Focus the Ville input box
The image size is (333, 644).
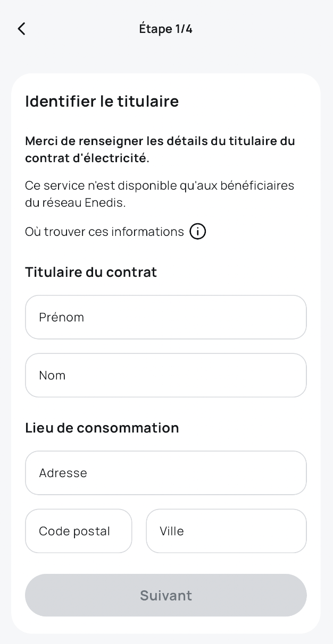[226, 531]
